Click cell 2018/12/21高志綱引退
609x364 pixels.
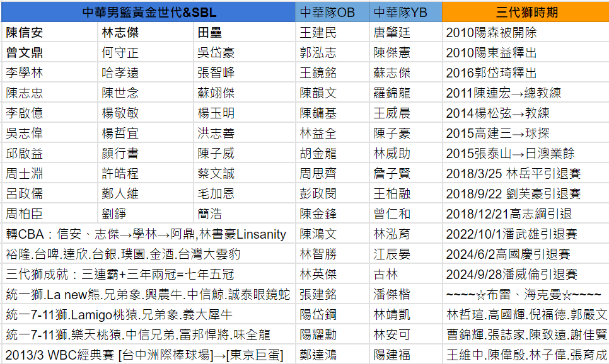coord(526,214)
